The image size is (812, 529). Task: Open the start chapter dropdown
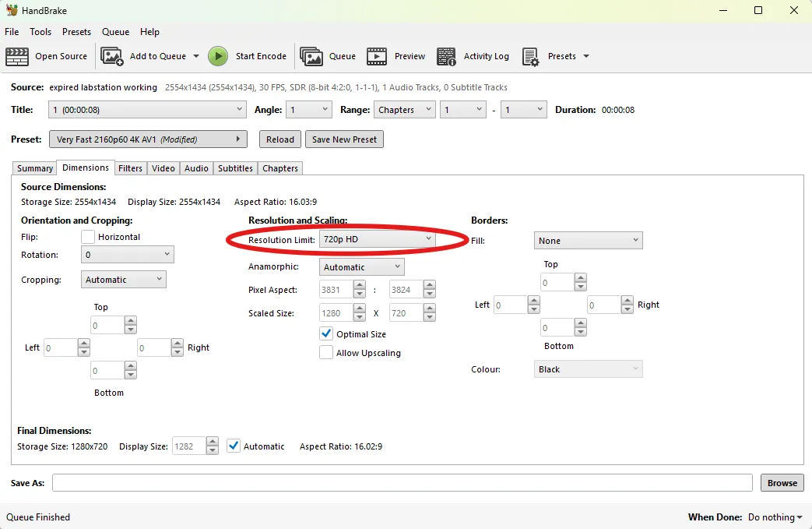[x=463, y=110]
